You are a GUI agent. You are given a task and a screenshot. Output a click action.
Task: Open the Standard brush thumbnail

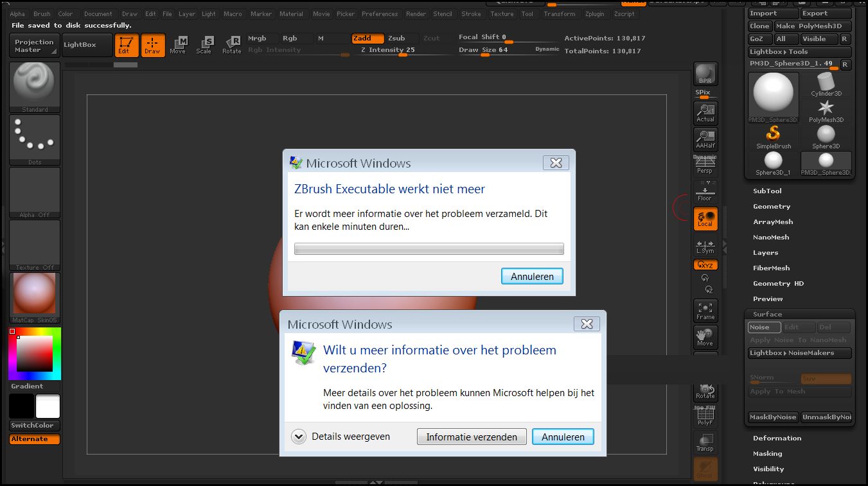35,87
